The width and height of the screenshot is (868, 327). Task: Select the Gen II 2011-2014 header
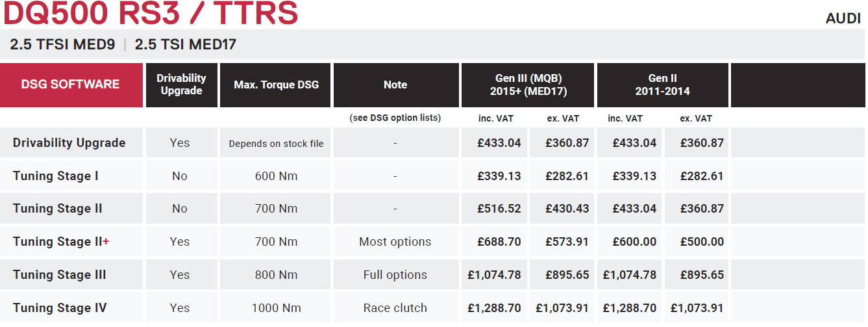(663, 85)
